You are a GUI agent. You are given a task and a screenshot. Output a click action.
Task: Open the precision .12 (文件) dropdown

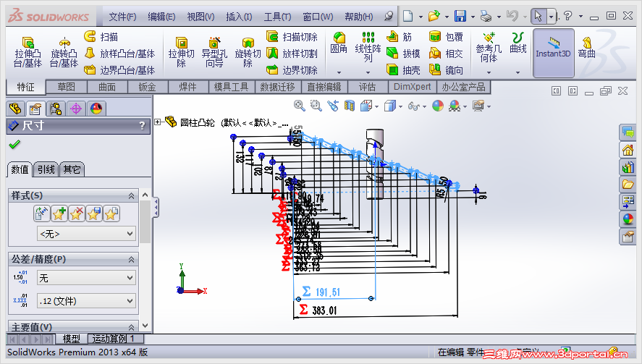coord(86,301)
